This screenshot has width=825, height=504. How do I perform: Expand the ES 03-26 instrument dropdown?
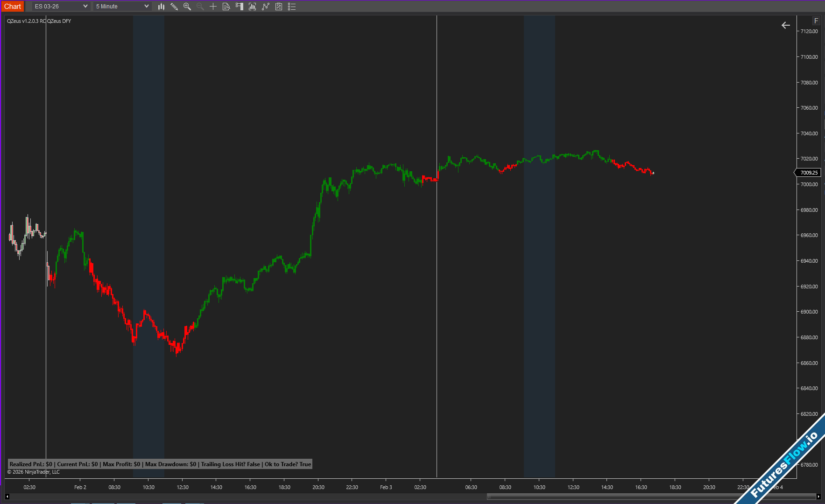click(x=61, y=7)
